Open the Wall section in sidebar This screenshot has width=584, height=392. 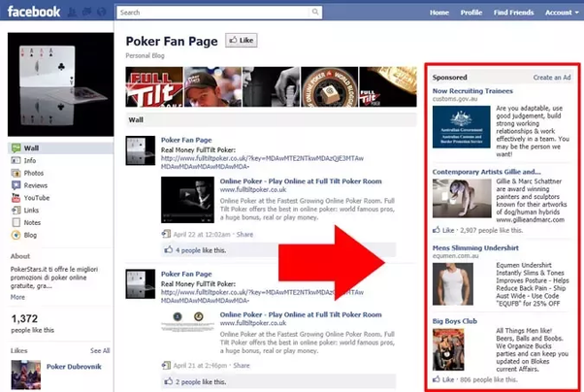pyautogui.click(x=29, y=147)
